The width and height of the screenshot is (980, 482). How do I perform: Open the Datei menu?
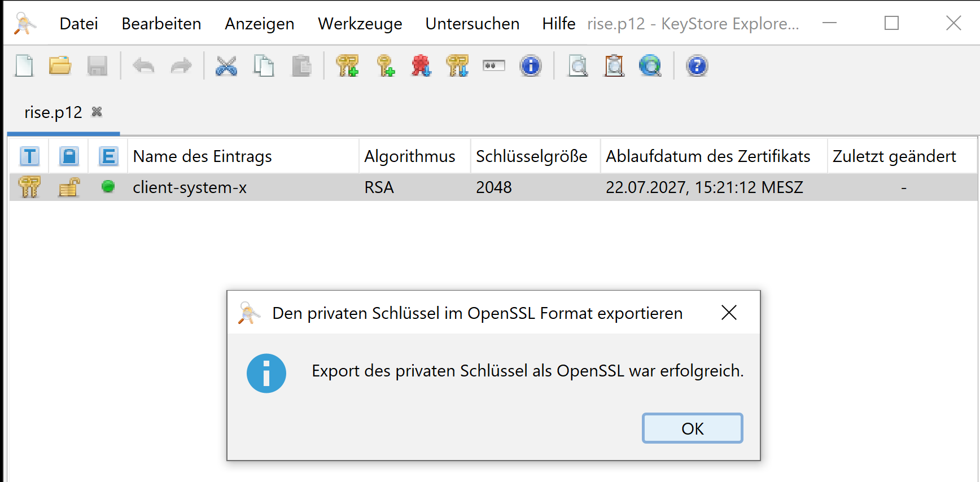pos(78,24)
